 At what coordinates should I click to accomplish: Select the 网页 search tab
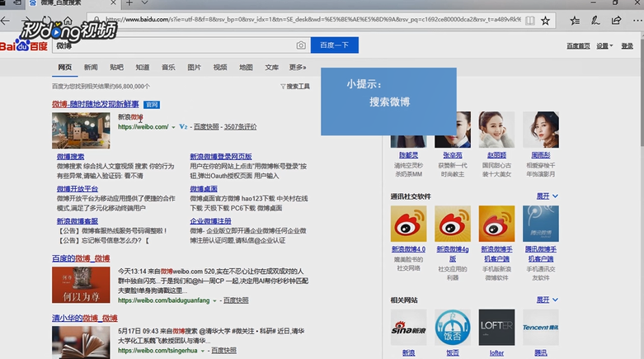pyautogui.click(x=65, y=67)
